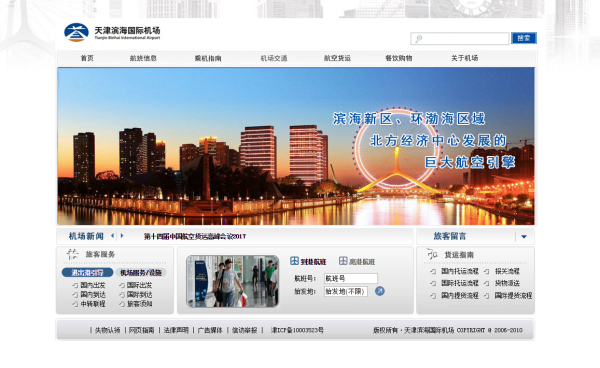This screenshot has width=600, height=368.
Task: Open the 中转联程 link
Action: [x=93, y=304]
